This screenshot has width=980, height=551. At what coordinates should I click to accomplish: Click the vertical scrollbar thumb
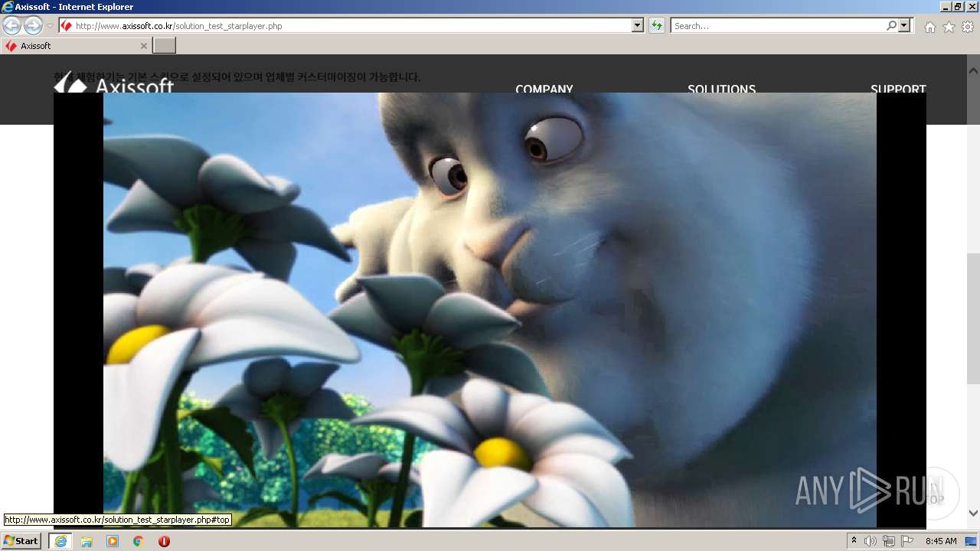coord(973,318)
